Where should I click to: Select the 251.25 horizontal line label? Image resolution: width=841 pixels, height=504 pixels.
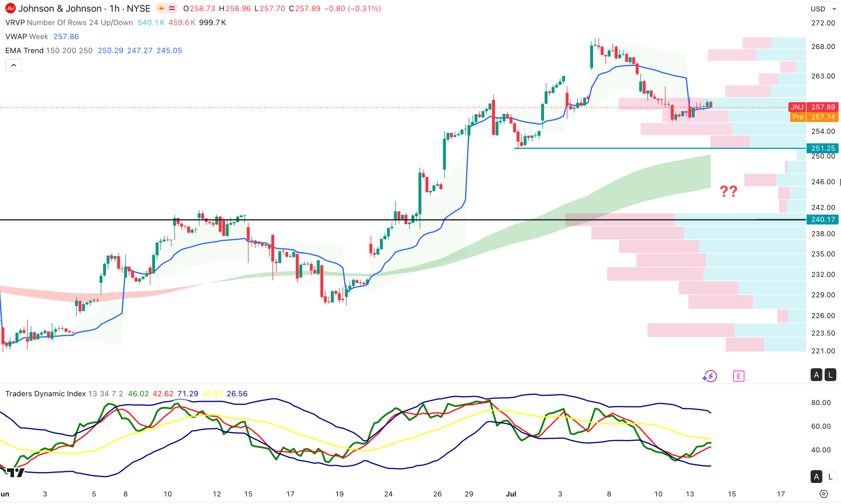click(823, 148)
